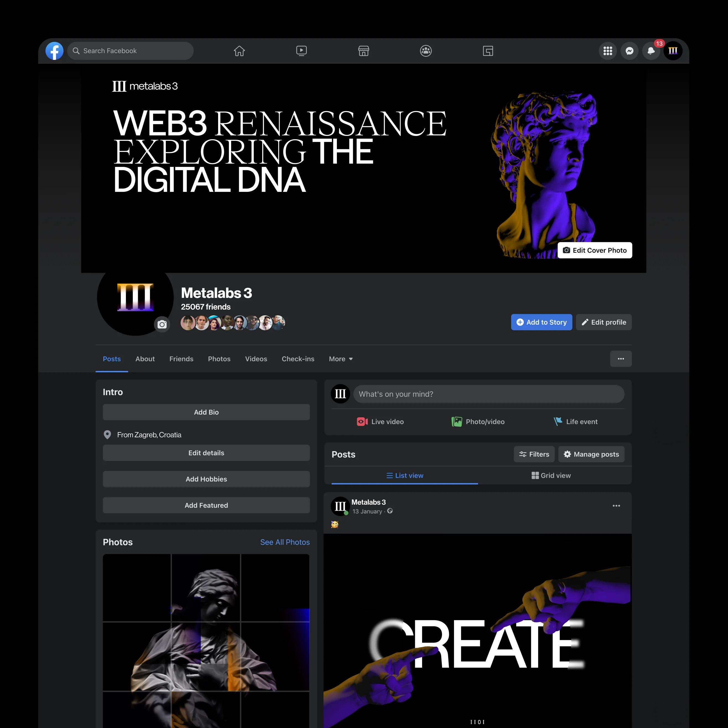Click Add Hobbies button
728x728 pixels.
tap(206, 479)
